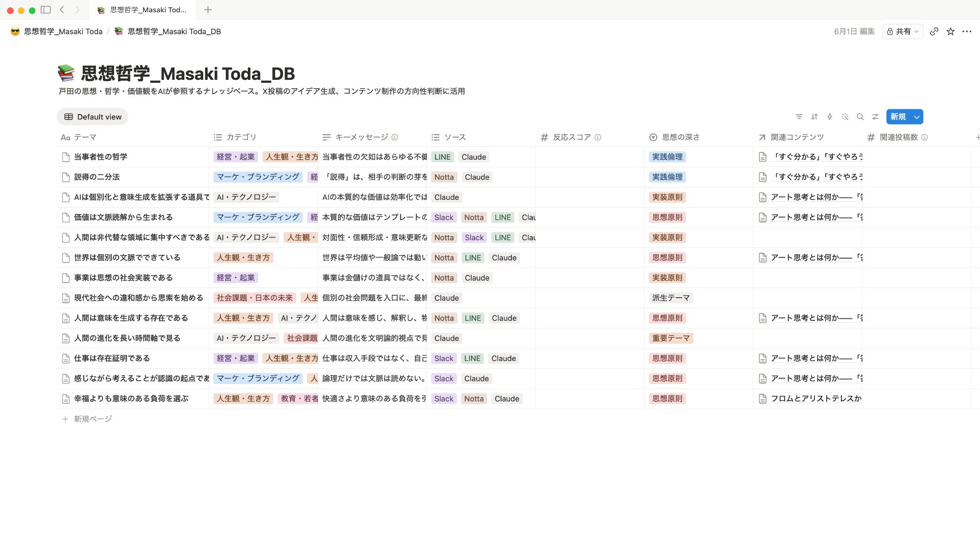
Task: Open page 世界は個別の文脈でできている
Action: point(127,258)
